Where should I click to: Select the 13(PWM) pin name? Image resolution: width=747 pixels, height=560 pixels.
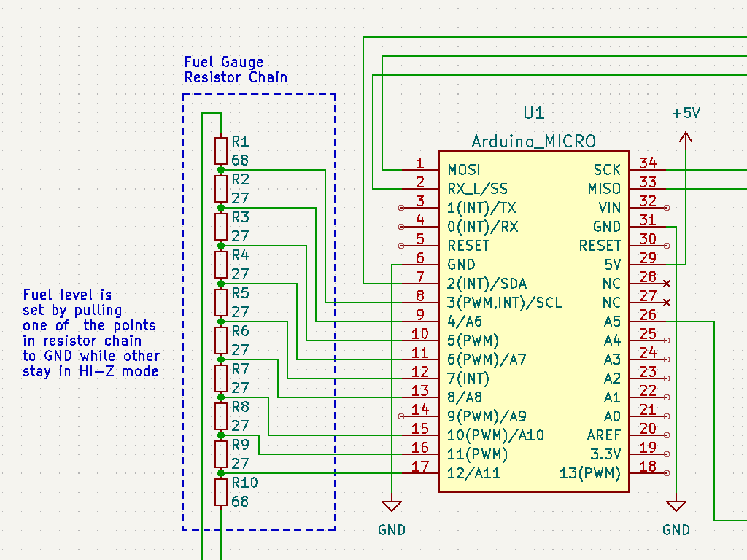(x=590, y=473)
